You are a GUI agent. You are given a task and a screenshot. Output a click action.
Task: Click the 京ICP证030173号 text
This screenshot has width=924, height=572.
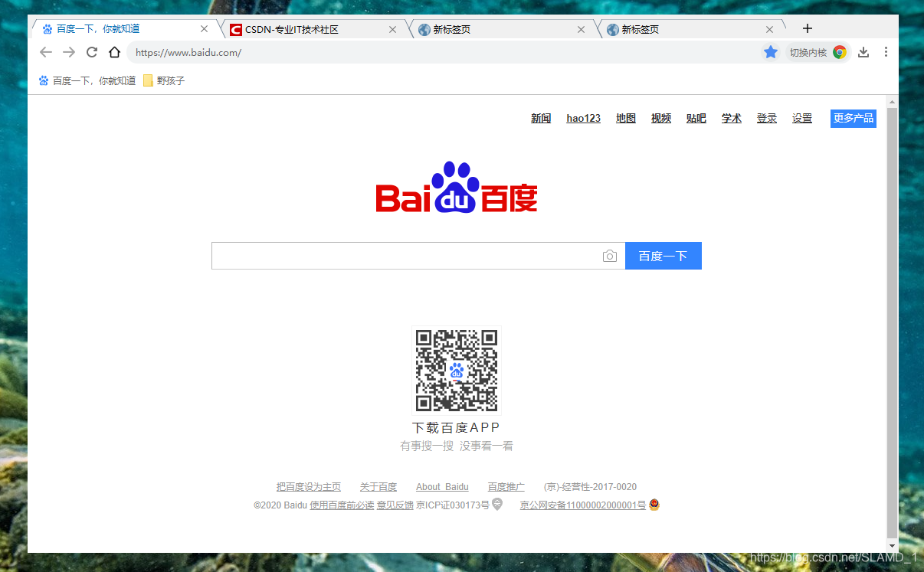point(453,505)
